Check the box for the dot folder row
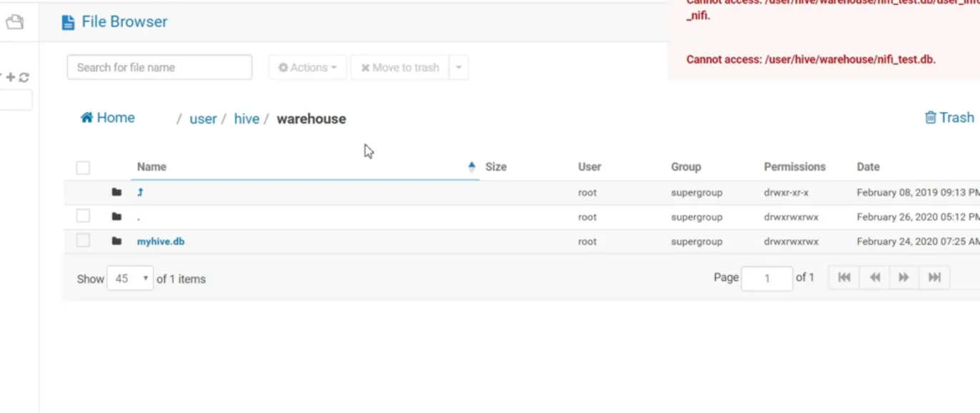This screenshot has height=413, width=980. point(83,216)
